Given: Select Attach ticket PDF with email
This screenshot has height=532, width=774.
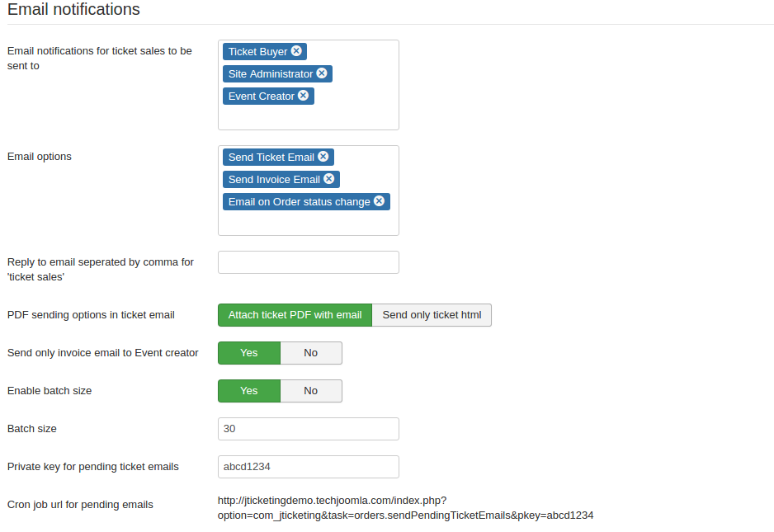Looking at the screenshot, I should 295,315.
